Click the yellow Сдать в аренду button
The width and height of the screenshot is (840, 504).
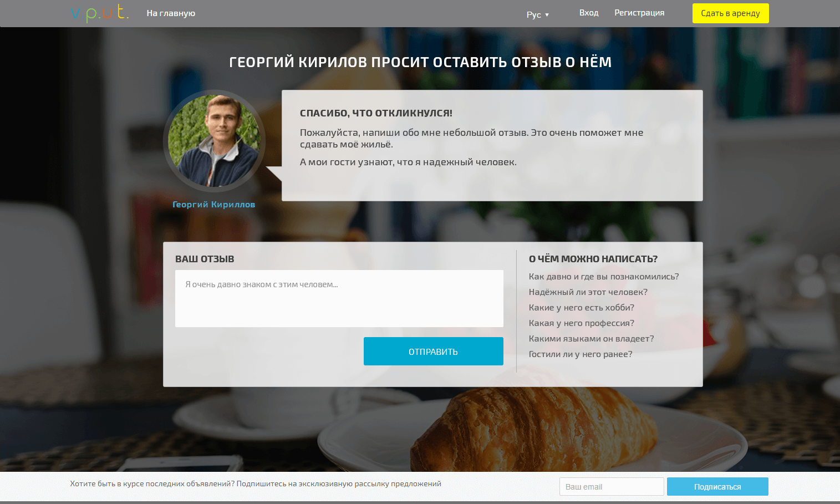731,13
